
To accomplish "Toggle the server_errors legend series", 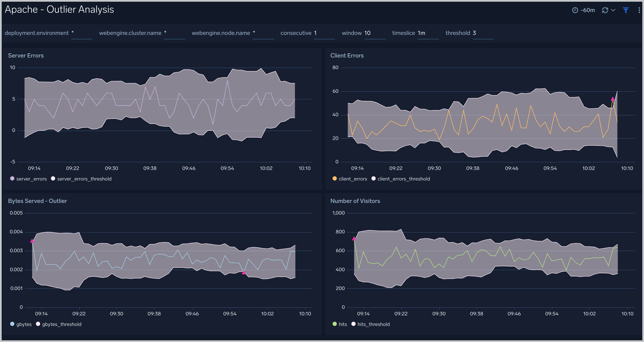I will click(x=29, y=179).
